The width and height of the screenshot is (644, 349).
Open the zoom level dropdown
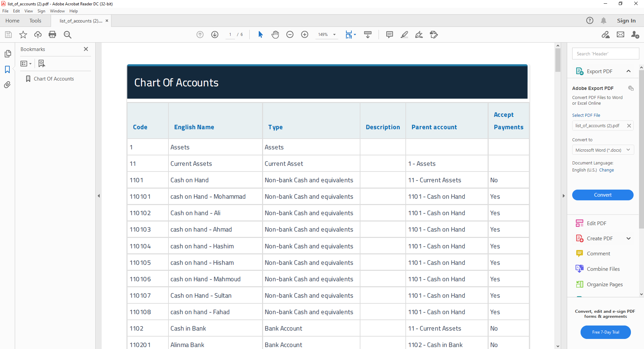coord(334,35)
